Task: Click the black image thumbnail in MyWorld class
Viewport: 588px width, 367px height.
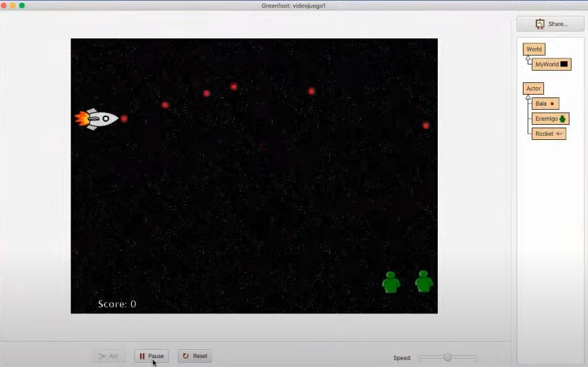Action: (564, 64)
